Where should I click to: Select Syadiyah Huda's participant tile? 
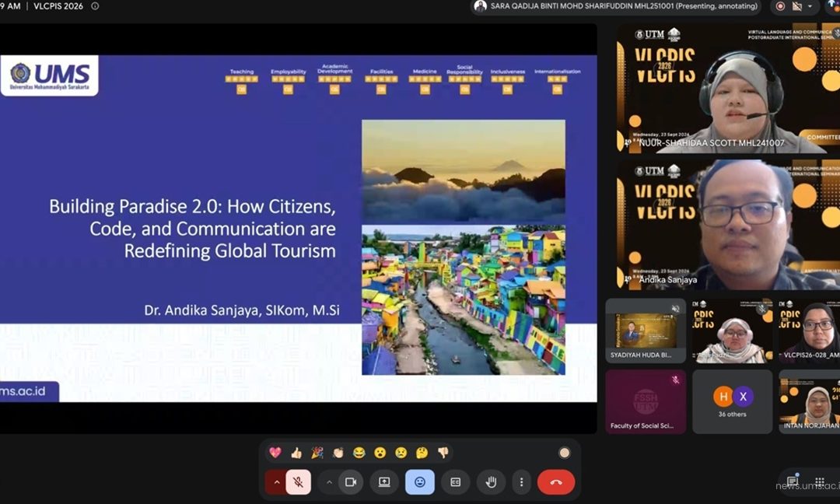coord(646,331)
